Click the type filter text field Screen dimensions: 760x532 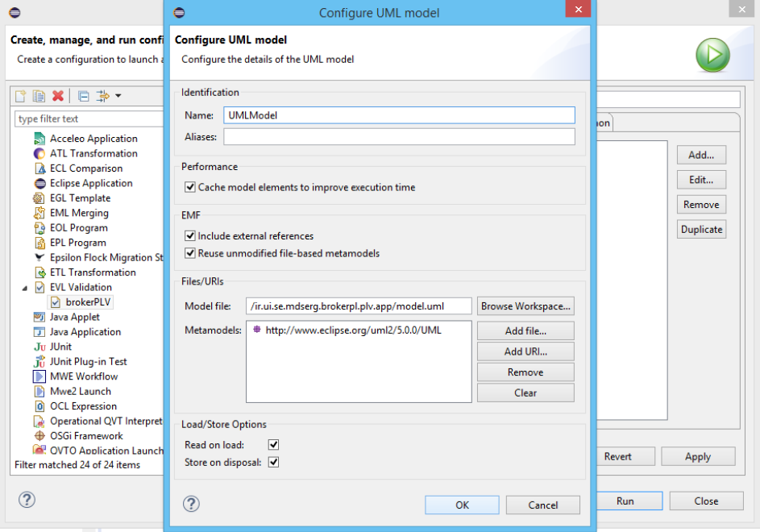89,118
